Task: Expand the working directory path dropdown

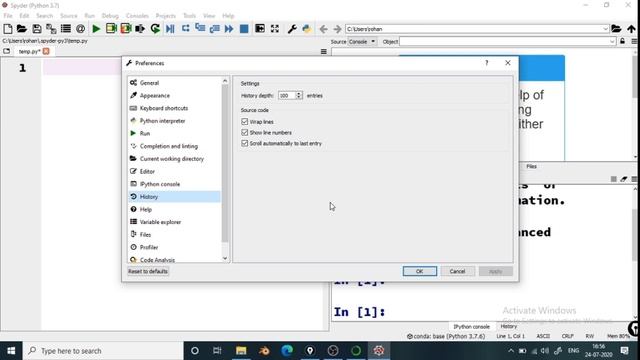Action: pos(605,29)
